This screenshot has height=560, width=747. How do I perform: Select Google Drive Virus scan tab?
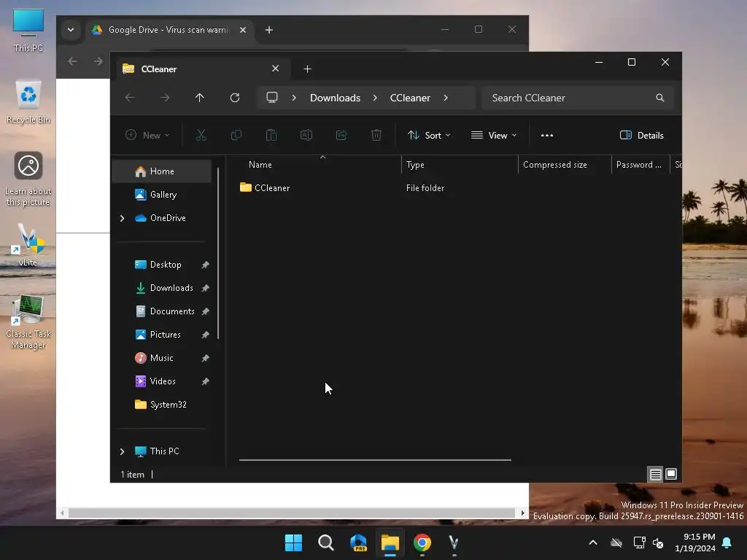click(169, 30)
